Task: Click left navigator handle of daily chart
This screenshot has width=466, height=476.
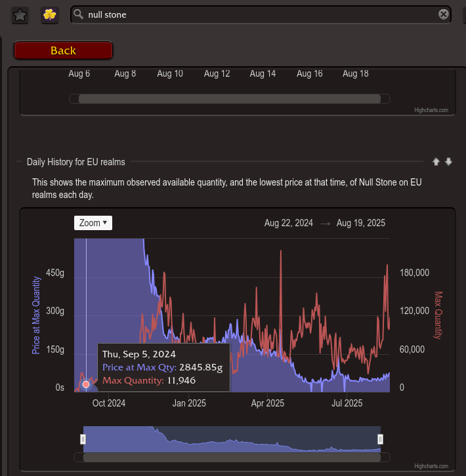Action: 83,439
